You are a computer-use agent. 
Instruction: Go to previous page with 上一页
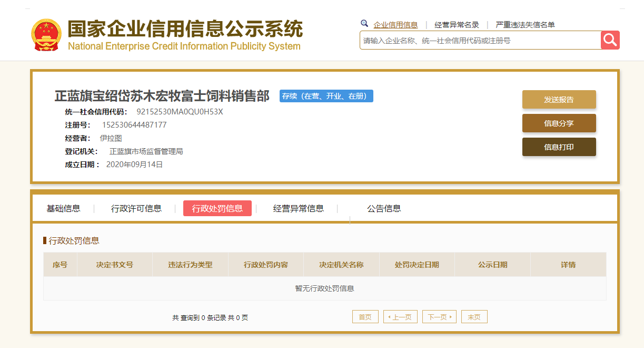point(400,317)
